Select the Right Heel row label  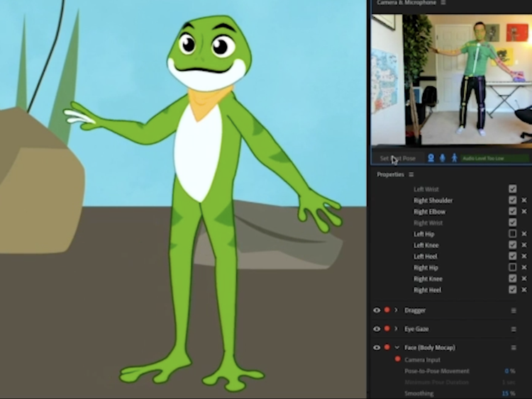[427, 290]
